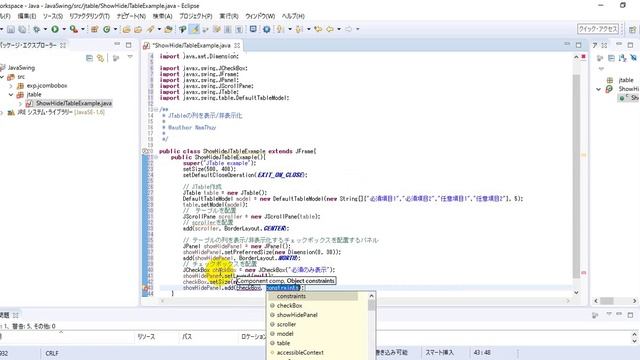
Task: Maximize the Package Explorer view
Action: pos(129,45)
